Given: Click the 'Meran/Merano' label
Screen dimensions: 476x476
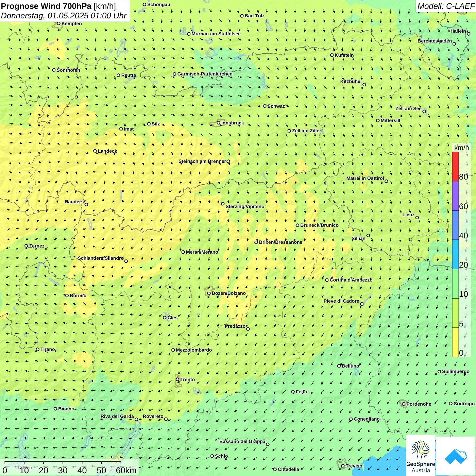Looking at the screenshot, I should [202, 252].
